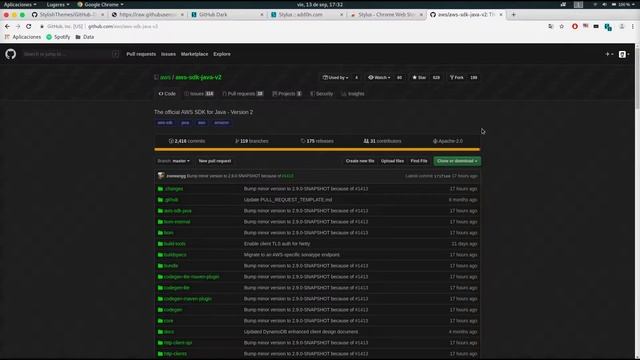Click the volume icon in system tray
640x360 pixels.
(x=604, y=4)
